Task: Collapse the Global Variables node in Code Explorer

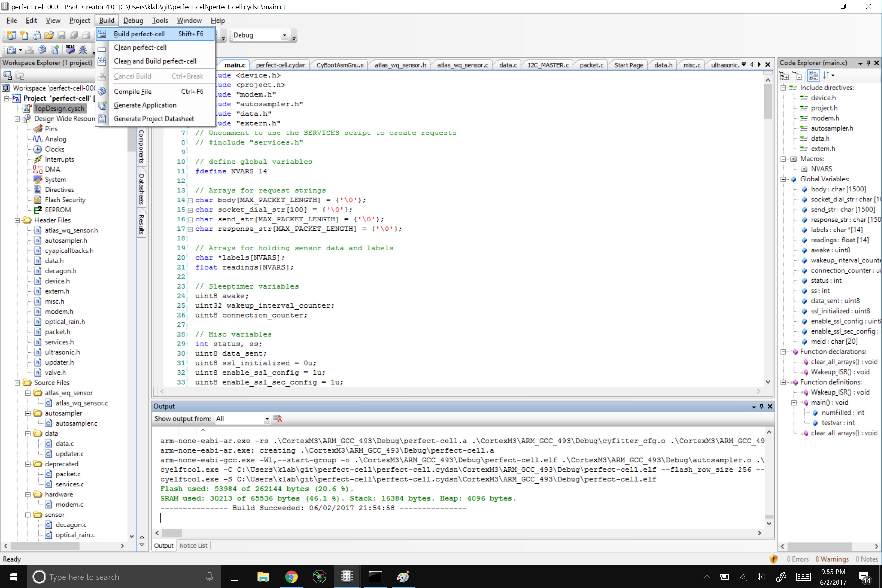Action: 783,179
